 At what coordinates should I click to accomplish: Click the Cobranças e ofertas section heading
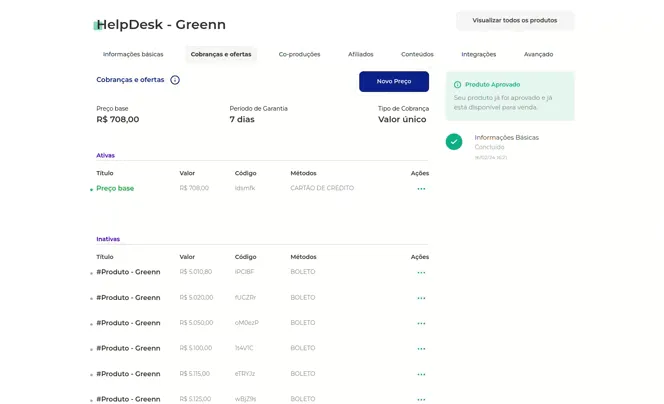130,80
